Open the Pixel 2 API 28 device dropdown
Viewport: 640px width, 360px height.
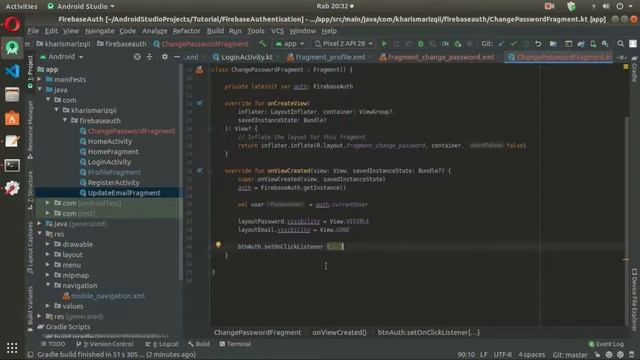tap(344, 44)
